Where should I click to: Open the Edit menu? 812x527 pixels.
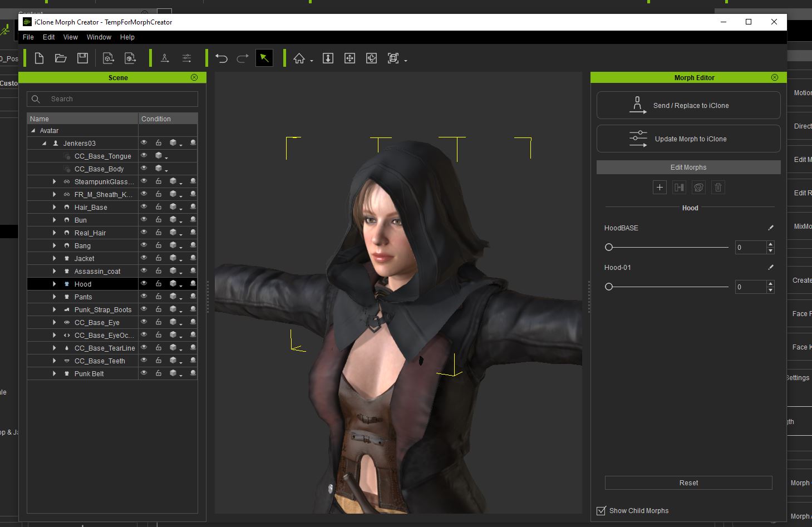[49, 37]
